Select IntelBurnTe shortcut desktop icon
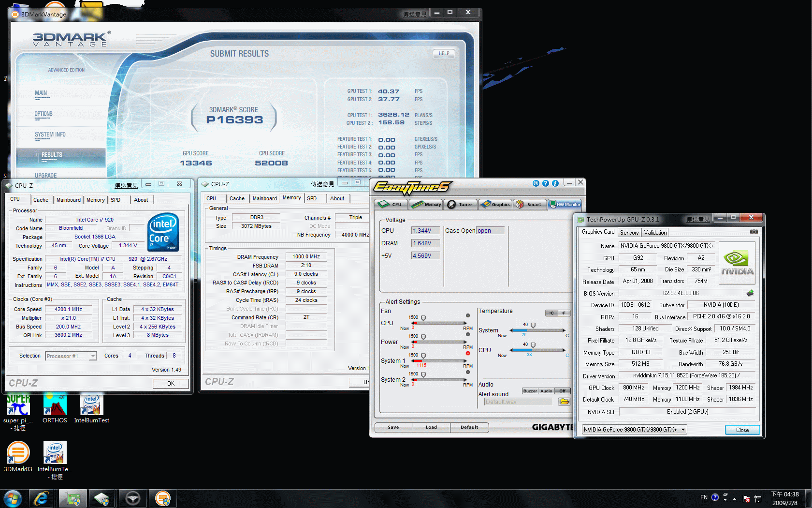Viewport: 812px width, 508px height. pyautogui.click(x=55, y=460)
